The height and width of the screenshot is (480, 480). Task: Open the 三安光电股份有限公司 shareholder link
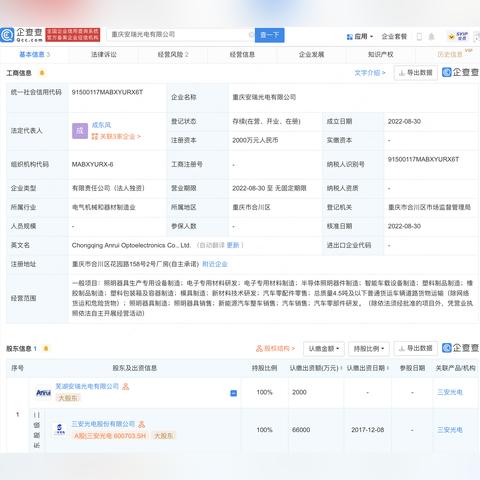coord(103,424)
